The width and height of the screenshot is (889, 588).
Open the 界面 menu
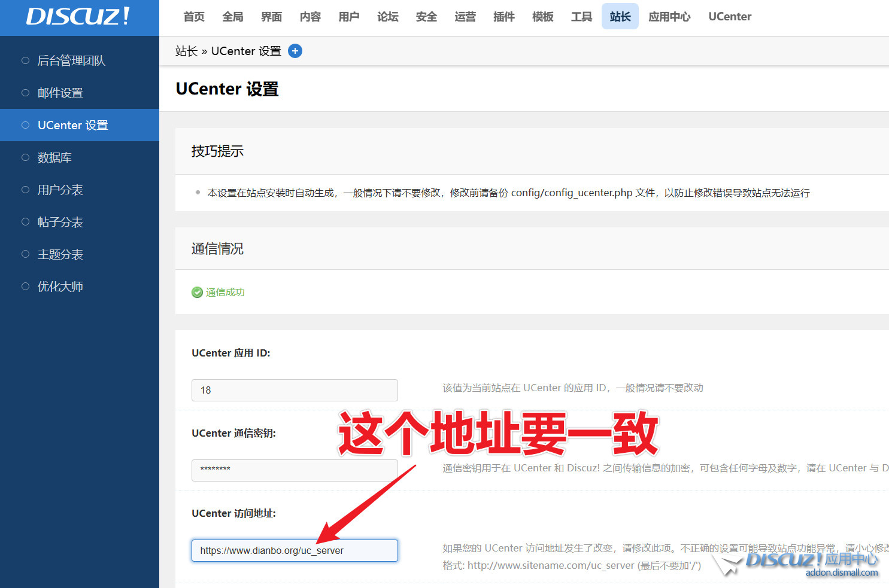tap(272, 17)
